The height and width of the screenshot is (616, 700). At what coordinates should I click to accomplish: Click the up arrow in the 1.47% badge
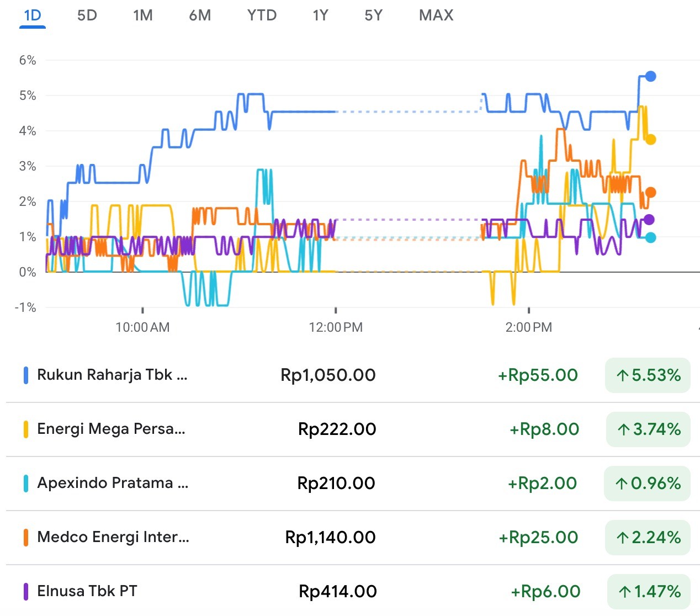tap(625, 592)
